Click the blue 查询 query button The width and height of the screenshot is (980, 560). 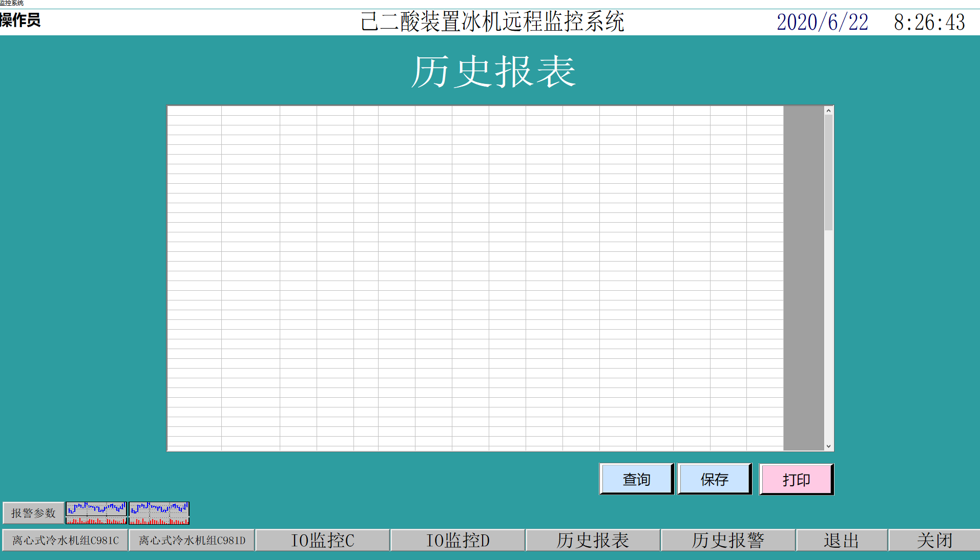pyautogui.click(x=636, y=479)
